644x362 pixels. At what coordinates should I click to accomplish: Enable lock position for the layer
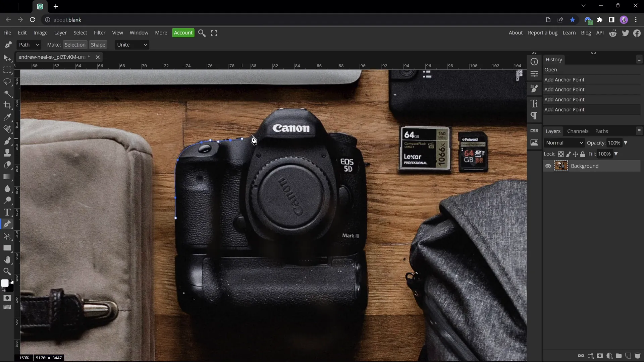pyautogui.click(x=576, y=154)
